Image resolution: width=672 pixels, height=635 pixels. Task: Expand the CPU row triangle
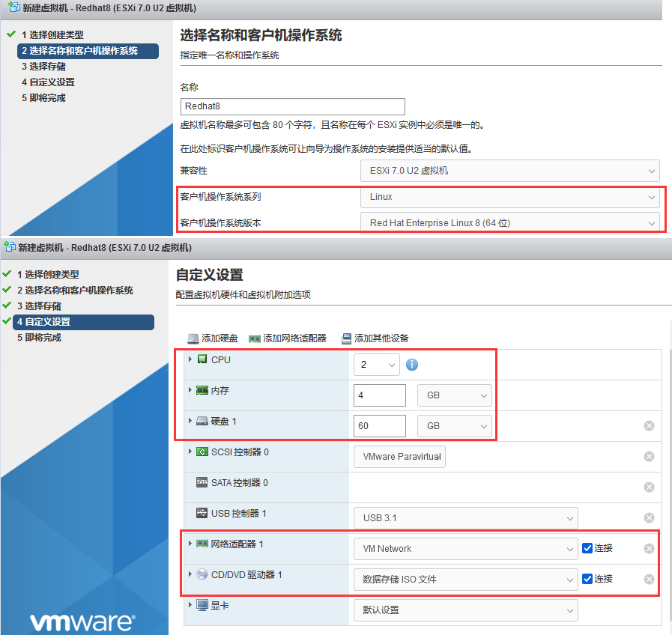[x=190, y=359]
